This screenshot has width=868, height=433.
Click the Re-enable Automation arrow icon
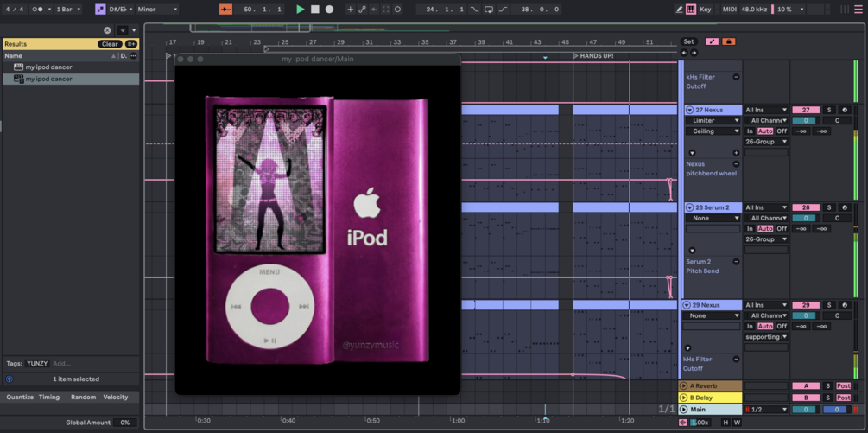pos(374,10)
